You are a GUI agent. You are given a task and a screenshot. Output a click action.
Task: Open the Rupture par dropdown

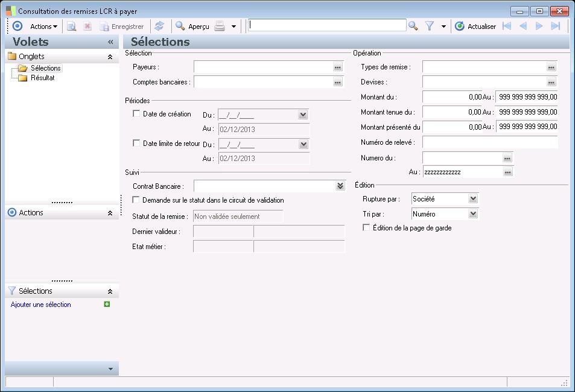coord(473,198)
